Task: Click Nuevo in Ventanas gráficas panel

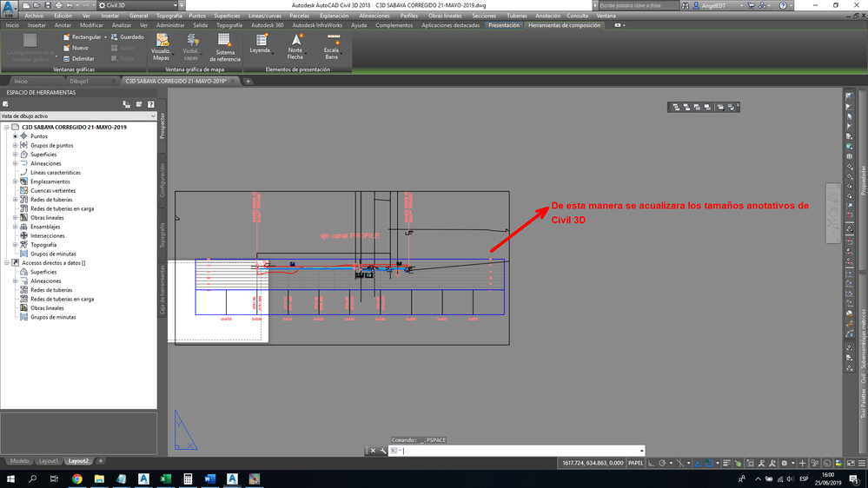Action: [76, 48]
